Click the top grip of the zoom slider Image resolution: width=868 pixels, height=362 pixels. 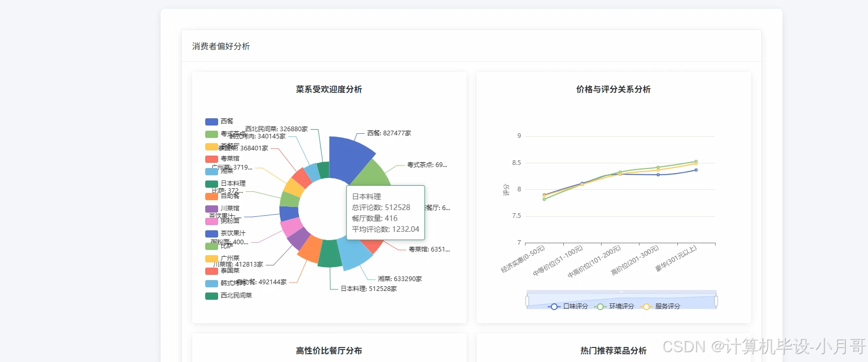tap(622, 291)
